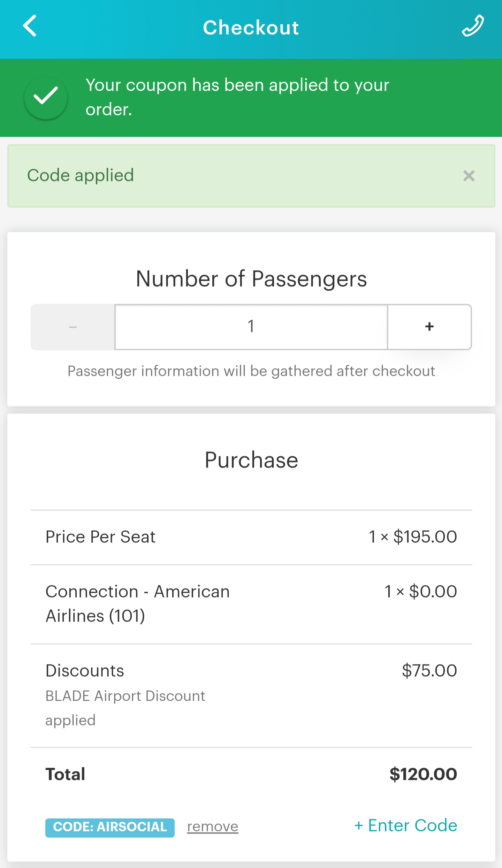
Task: Tap the $75.00 discount amount
Action: [x=429, y=671]
